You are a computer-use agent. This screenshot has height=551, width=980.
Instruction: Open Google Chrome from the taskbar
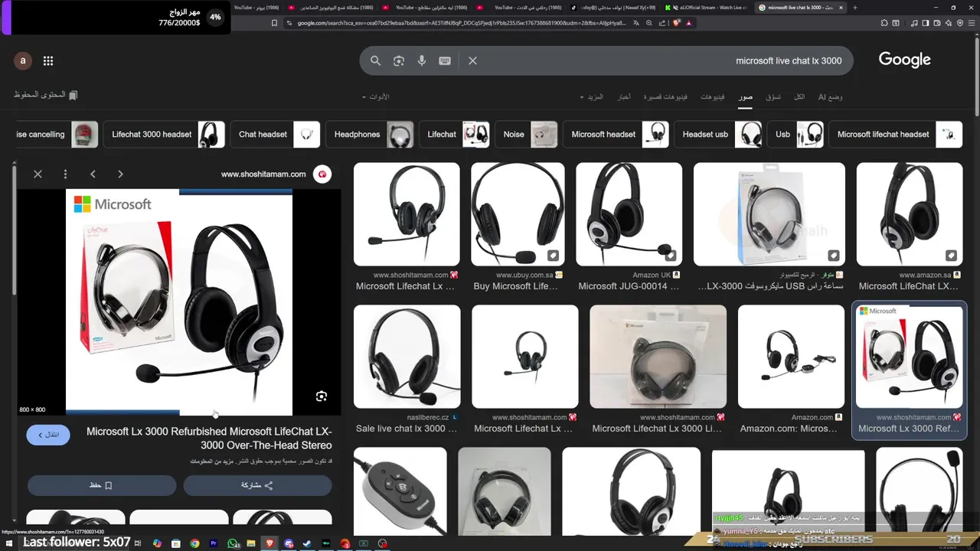(194, 543)
